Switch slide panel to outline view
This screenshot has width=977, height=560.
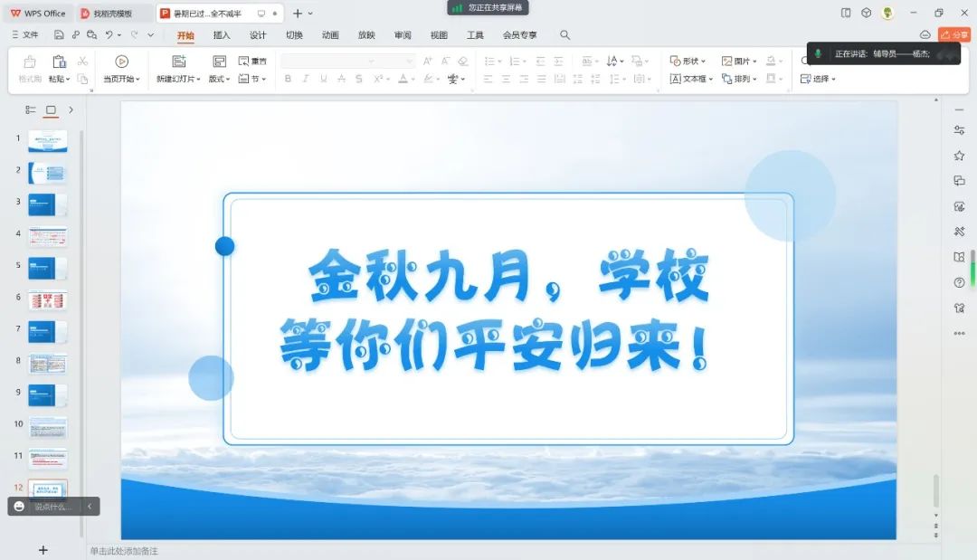tap(31, 109)
